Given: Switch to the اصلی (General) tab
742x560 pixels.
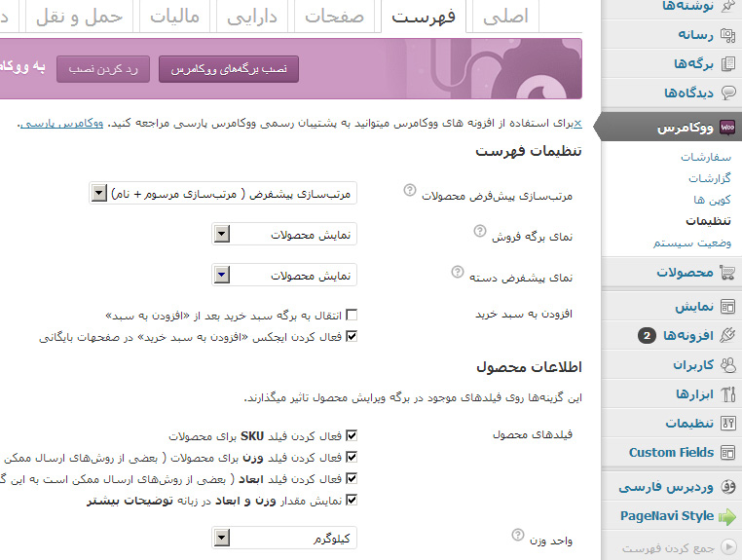Looking at the screenshot, I should coord(505,17).
